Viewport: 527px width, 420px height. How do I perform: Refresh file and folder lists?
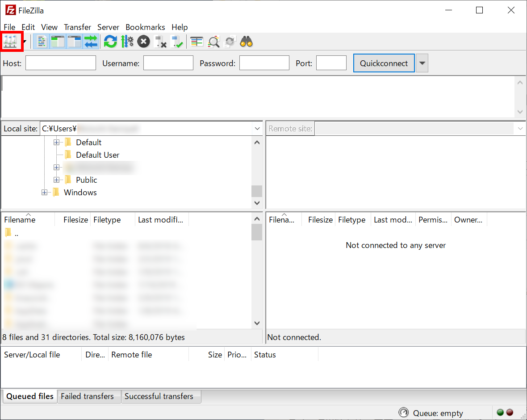110,42
